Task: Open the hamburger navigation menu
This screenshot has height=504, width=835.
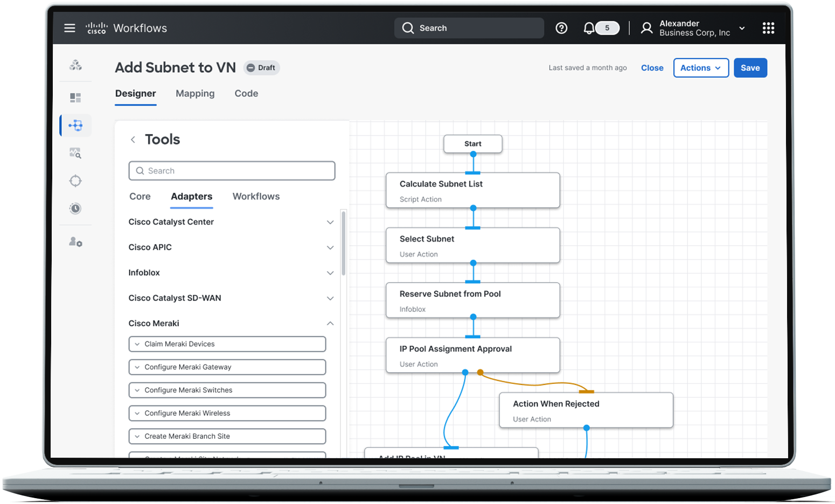Action: (x=69, y=28)
